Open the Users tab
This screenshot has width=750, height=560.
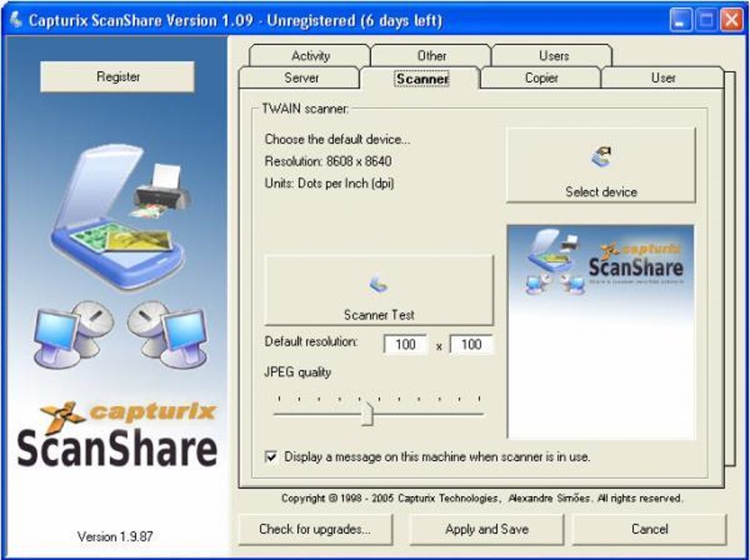pyautogui.click(x=554, y=55)
